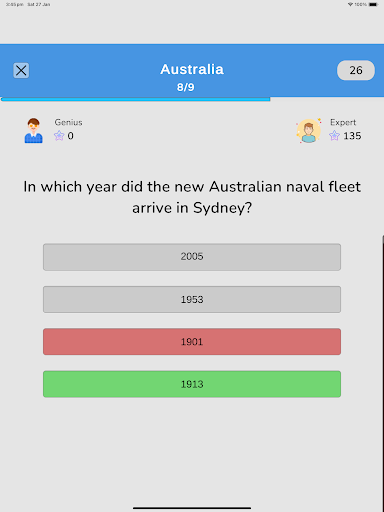The height and width of the screenshot is (512, 384).
Task: Click the Genius player avatar
Action: (x=33, y=131)
